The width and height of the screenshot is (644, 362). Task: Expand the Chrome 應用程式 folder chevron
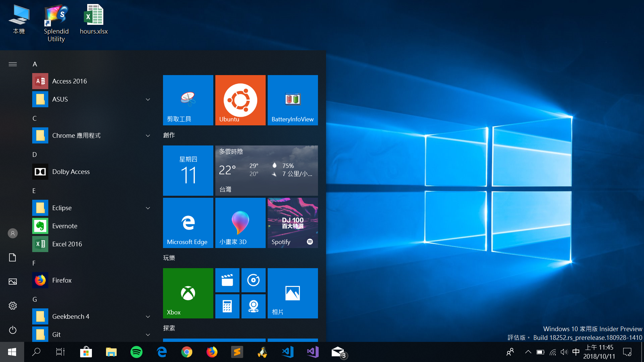[148, 136]
